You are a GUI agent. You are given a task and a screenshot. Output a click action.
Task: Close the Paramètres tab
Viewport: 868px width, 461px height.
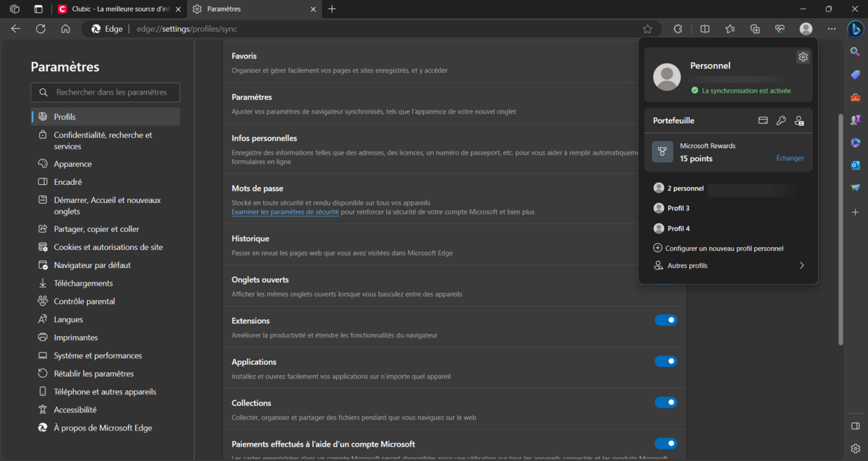[313, 9]
